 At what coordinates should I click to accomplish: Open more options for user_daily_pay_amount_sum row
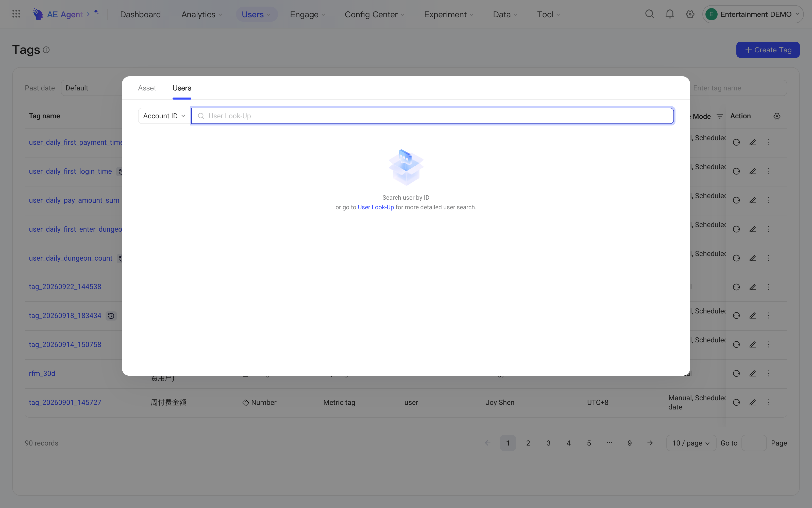coord(769,200)
